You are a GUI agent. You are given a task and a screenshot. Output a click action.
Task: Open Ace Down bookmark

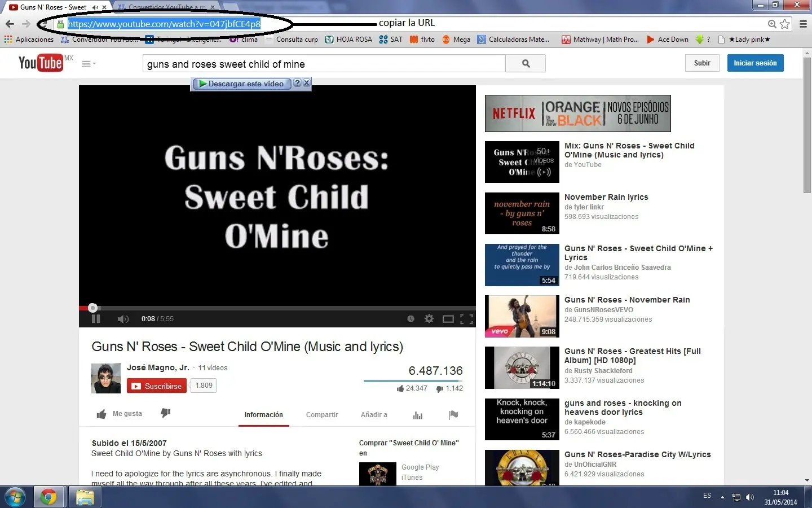point(668,40)
